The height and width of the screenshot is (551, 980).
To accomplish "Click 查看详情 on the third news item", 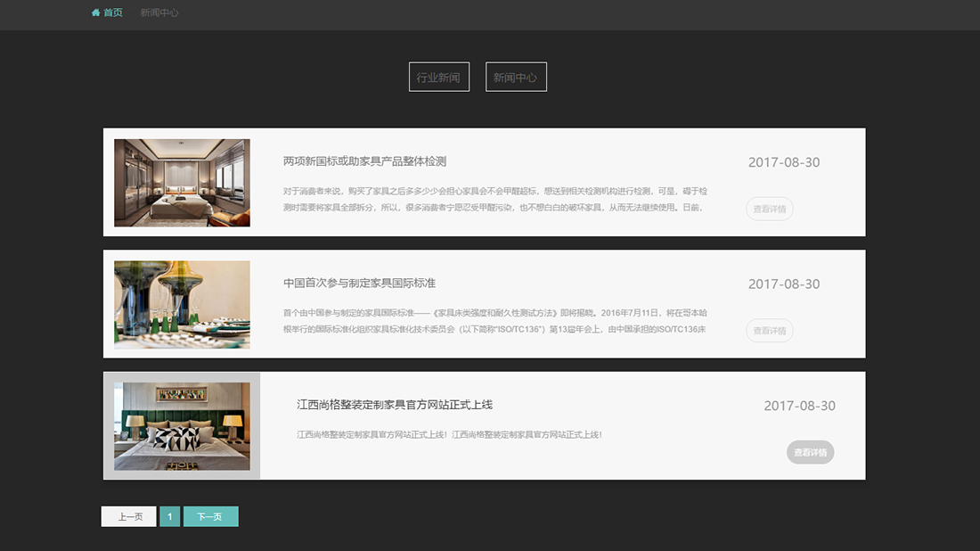I will [x=809, y=452].
